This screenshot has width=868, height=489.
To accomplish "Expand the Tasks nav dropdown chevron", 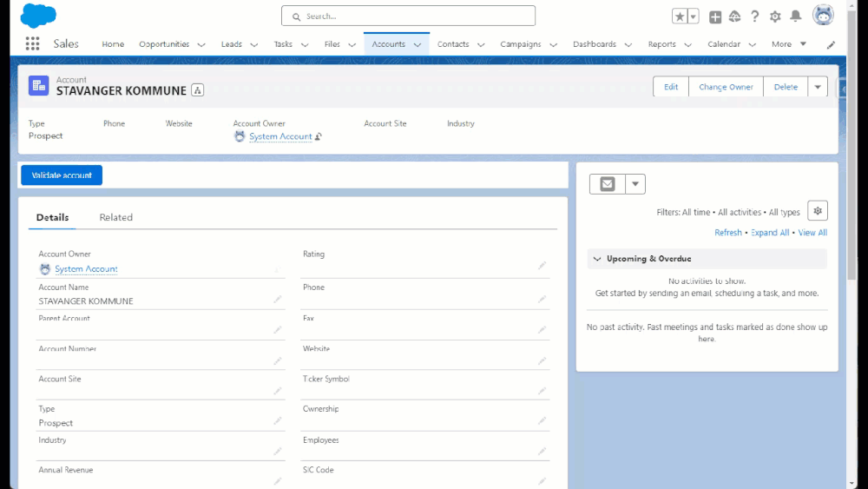I will coord(305,45).
